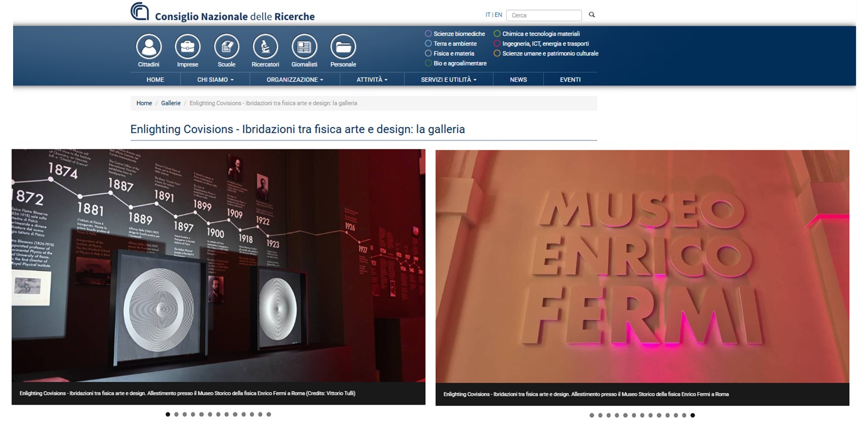Click the page heading Enlighting Covisions

pyautogui.click(x=298, y=129)
